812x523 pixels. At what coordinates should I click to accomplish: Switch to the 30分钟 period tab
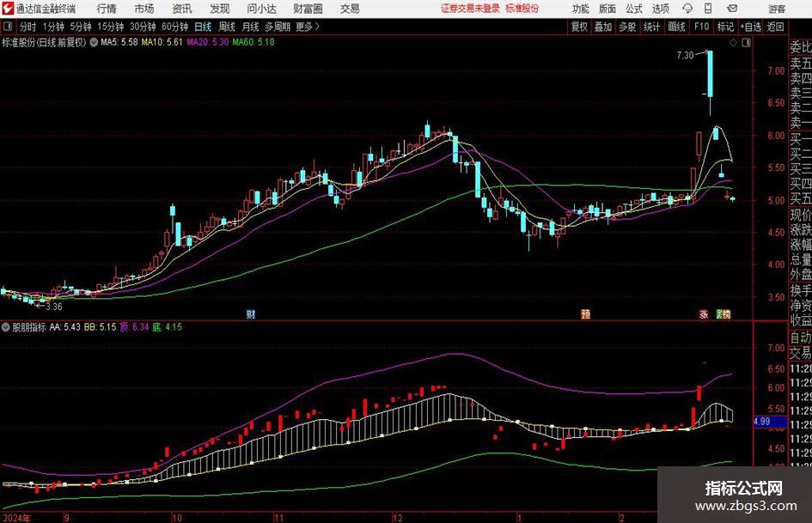(143, 27)
